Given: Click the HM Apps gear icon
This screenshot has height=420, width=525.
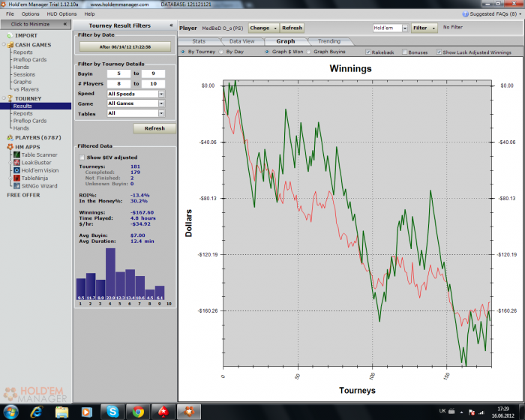Looking at the screenshot, I should [10, 147].
